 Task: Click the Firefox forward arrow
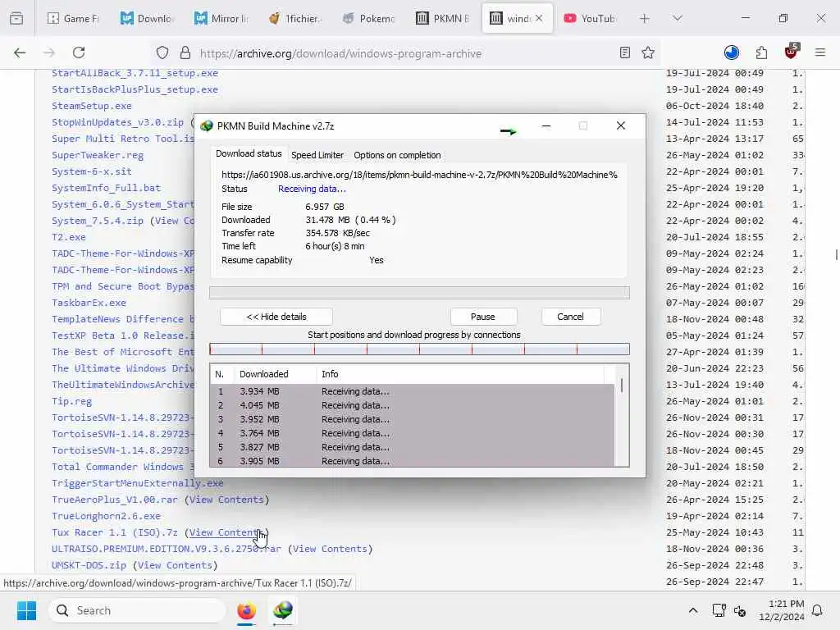(x=49, y=52)
